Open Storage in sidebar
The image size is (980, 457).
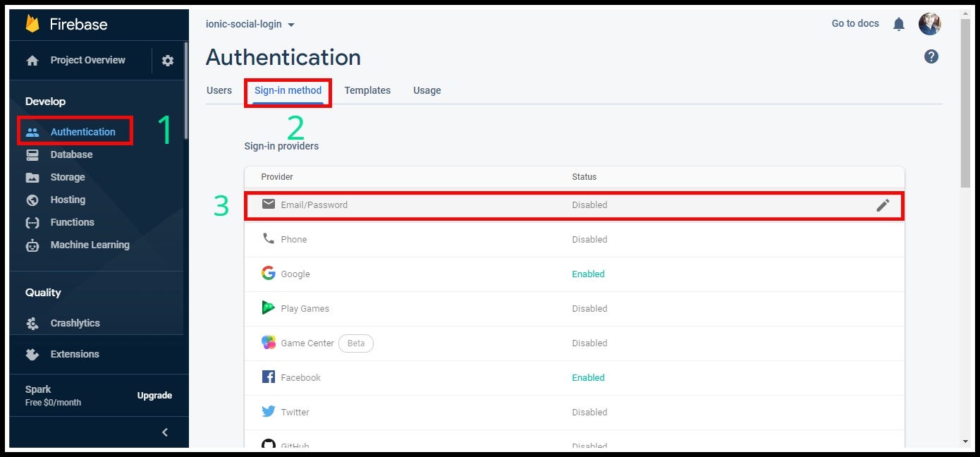tap(68, 177)
